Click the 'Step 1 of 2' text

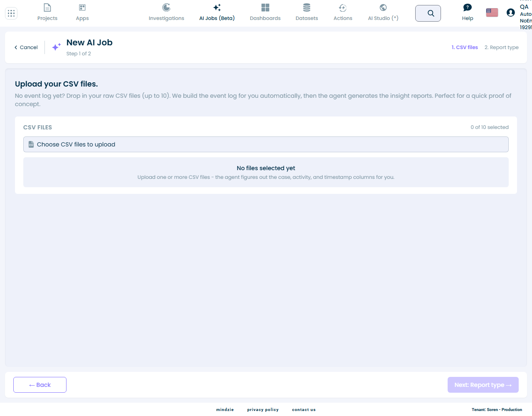(x=79, y=54)
